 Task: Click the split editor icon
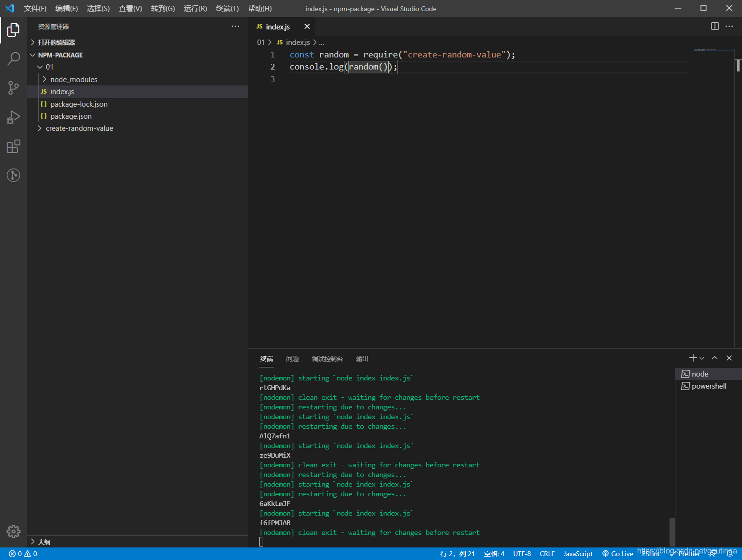click(715, 26)
